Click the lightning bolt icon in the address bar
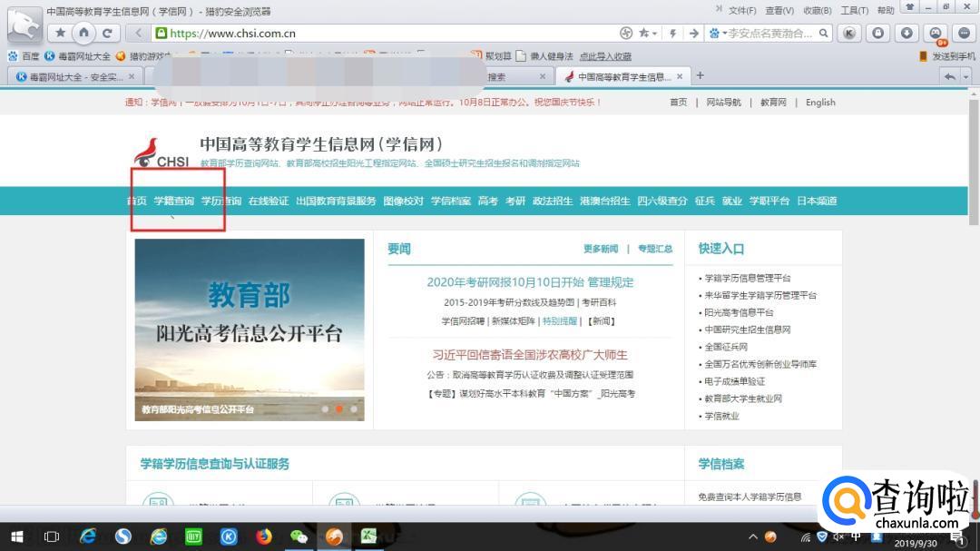Viewport: 980px width, 551px height. coord(672,34)
